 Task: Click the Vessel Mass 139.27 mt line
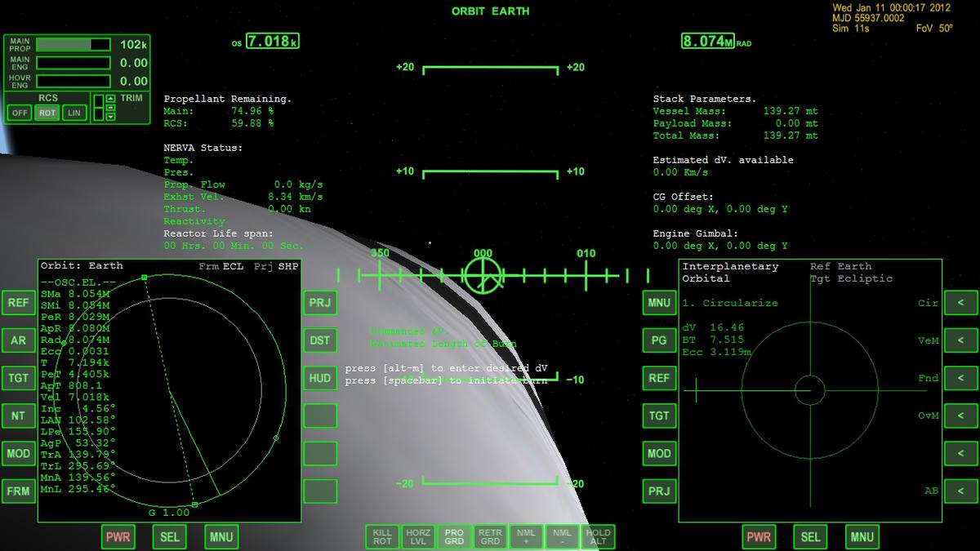[x=735, y=111]
